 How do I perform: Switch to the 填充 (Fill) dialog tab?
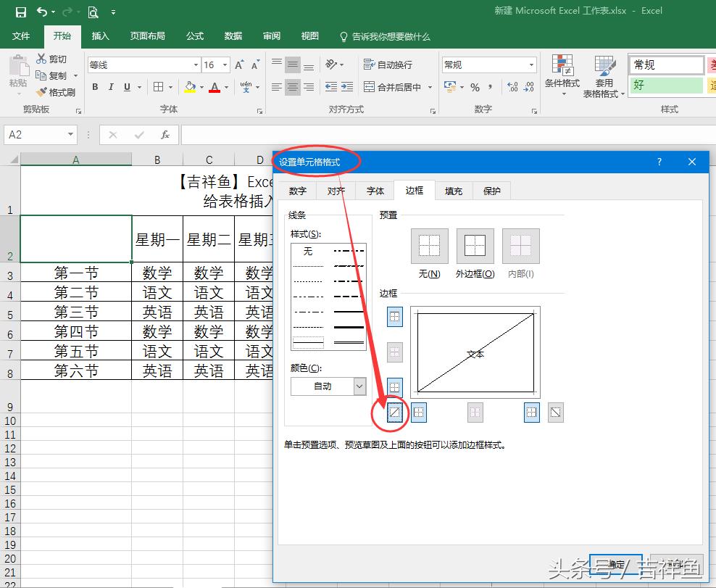(453, 191)
